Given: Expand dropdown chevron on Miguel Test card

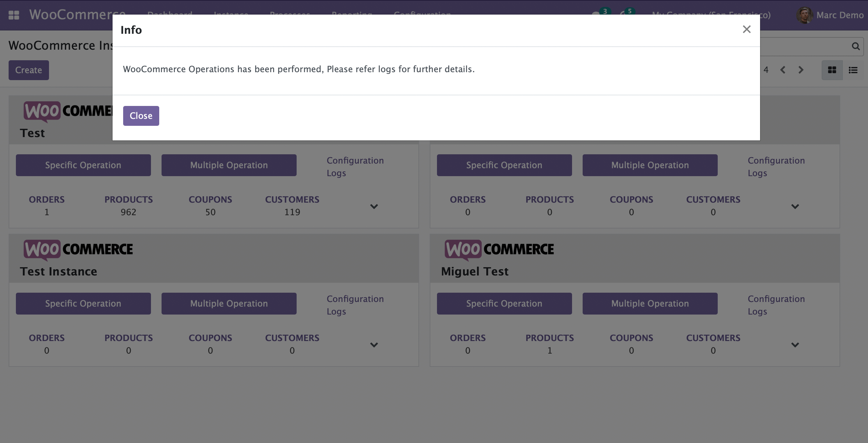Looking at the screenshot, I should coord(795,345).
